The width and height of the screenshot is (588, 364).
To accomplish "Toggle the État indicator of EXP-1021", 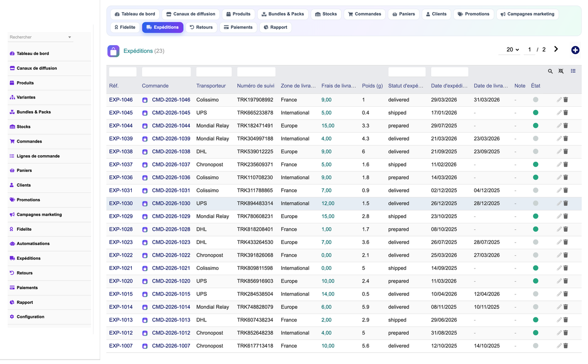I will click(536, 268).
